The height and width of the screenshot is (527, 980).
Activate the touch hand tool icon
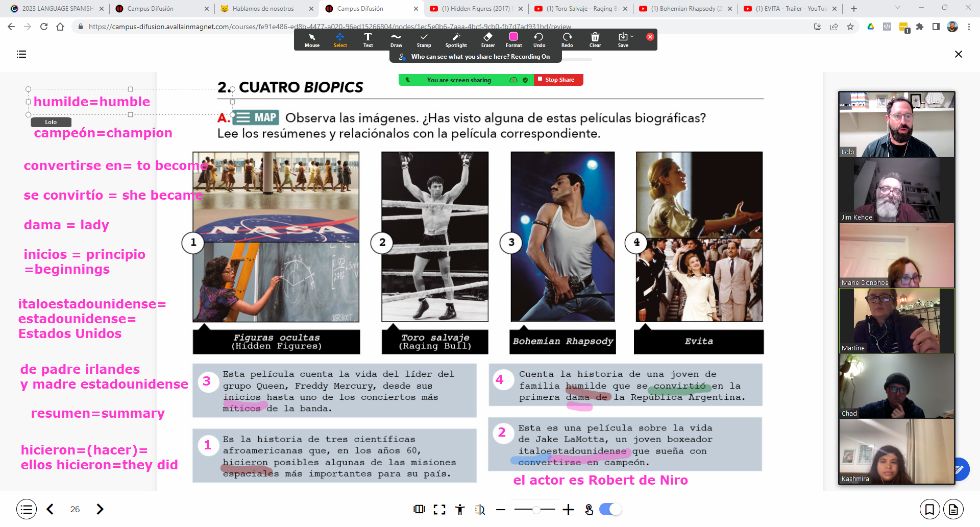click(589, 509)
